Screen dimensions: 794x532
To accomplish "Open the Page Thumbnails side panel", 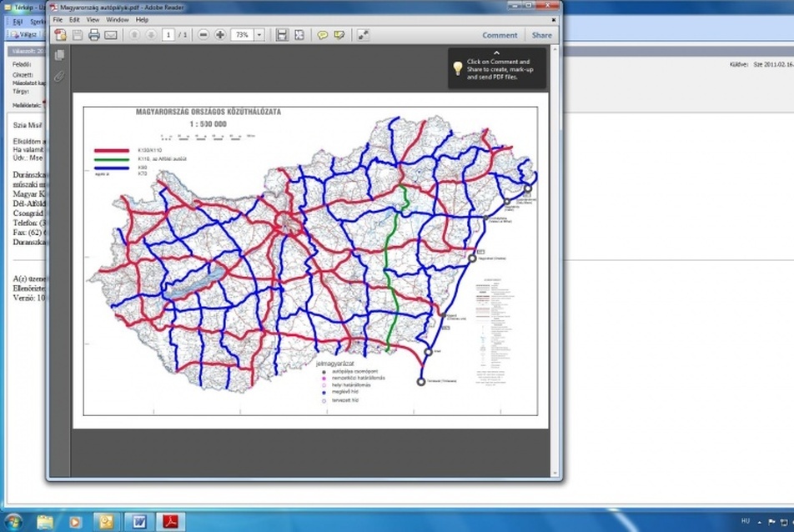I will tap(60, 55).
